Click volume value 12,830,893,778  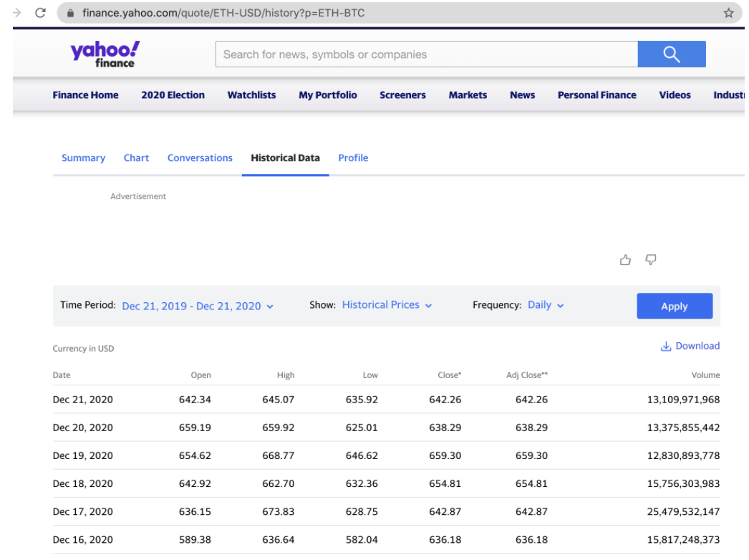[x=683, y=456]
